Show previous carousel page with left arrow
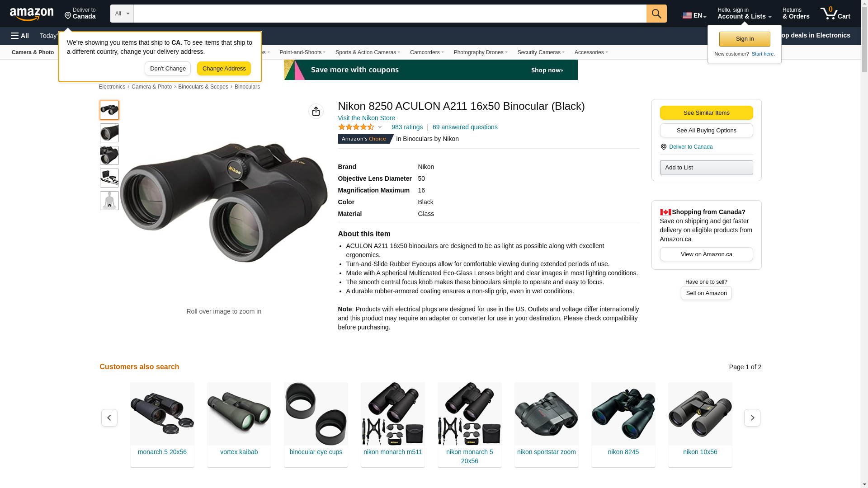868x488 pixels. click(109, 418)
